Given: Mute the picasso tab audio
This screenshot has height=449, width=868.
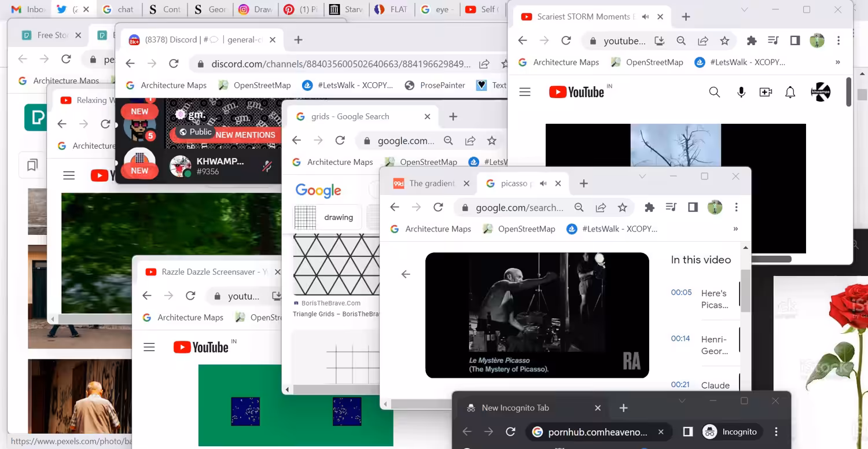Looking at the screenshot, I should 543,183.
